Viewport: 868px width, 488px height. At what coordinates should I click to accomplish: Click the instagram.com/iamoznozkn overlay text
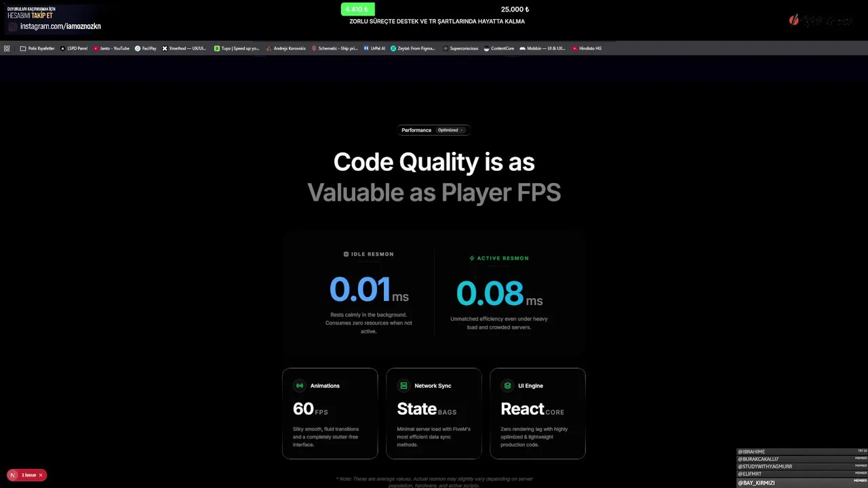(x=60, y=26)
